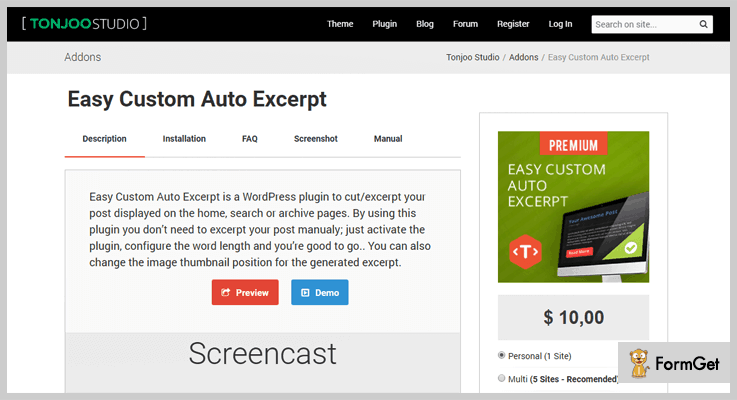
Task: Go to the Blog page
Action: (x=425, y=24)
